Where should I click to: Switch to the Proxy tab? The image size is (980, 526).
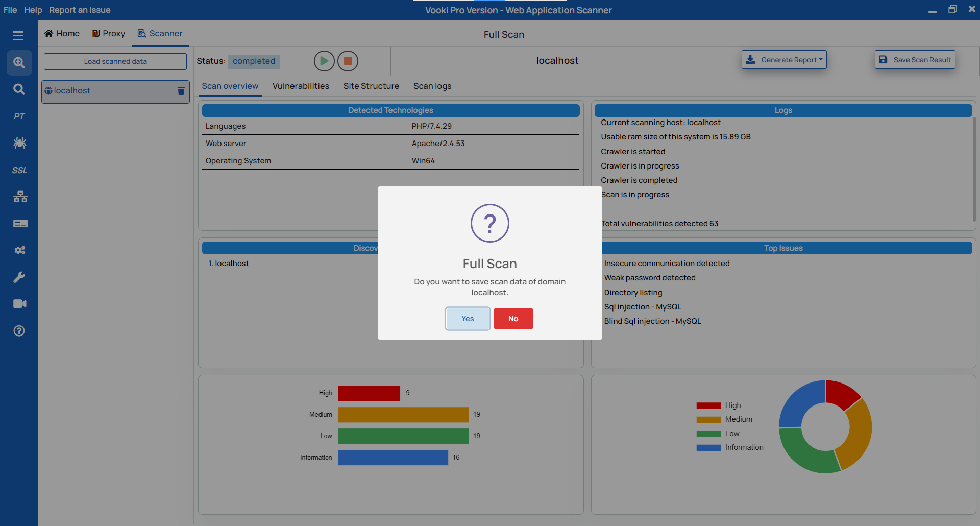pyautogui.click(x=109, y=33)
